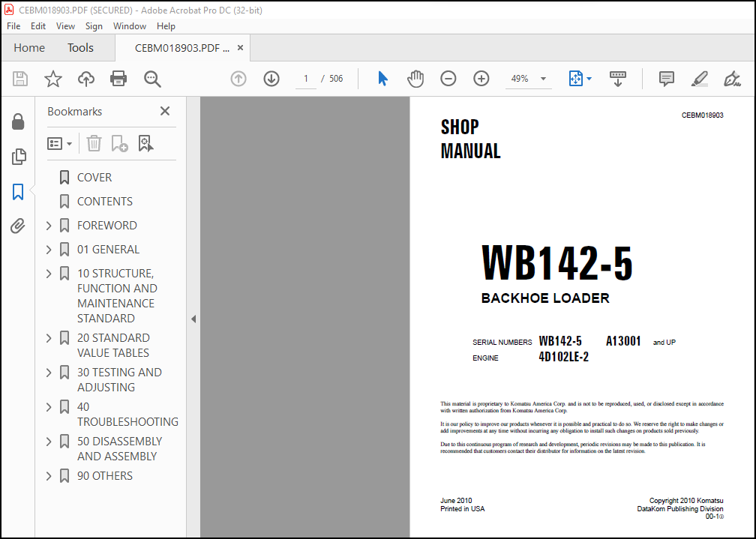Open the find text search tool

click(152, 79)
